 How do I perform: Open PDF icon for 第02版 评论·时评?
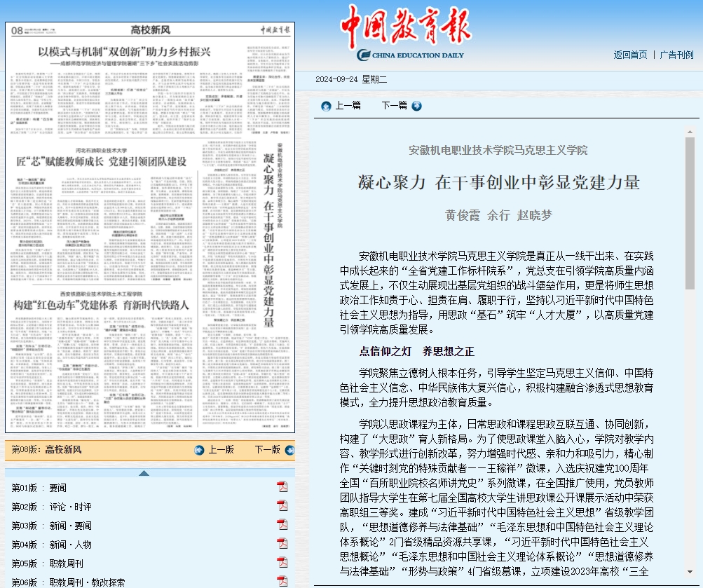pyautogui.click(x=282, y=505)
